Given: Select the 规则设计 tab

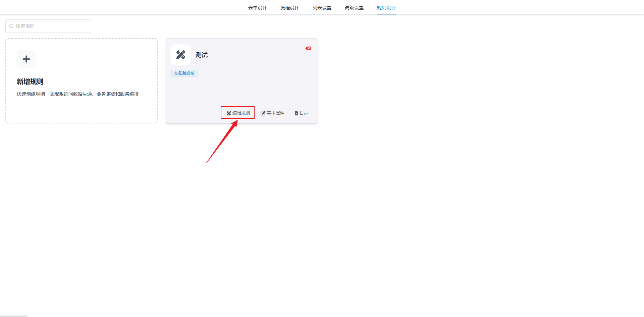Looking at the screenshot, I should coord(386,8).
